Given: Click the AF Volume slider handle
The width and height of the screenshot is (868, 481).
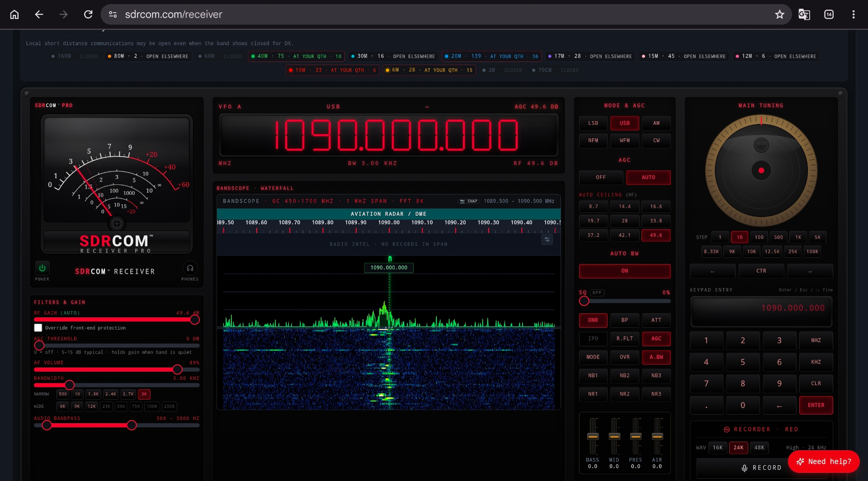Looking at the screenshot, I should tap(178, 369).
